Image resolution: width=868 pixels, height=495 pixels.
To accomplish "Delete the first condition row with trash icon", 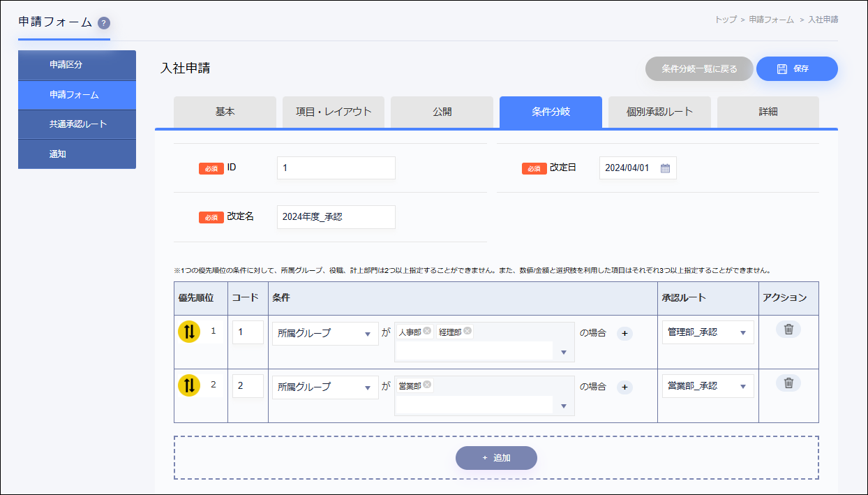I will [x=788, y=330].
